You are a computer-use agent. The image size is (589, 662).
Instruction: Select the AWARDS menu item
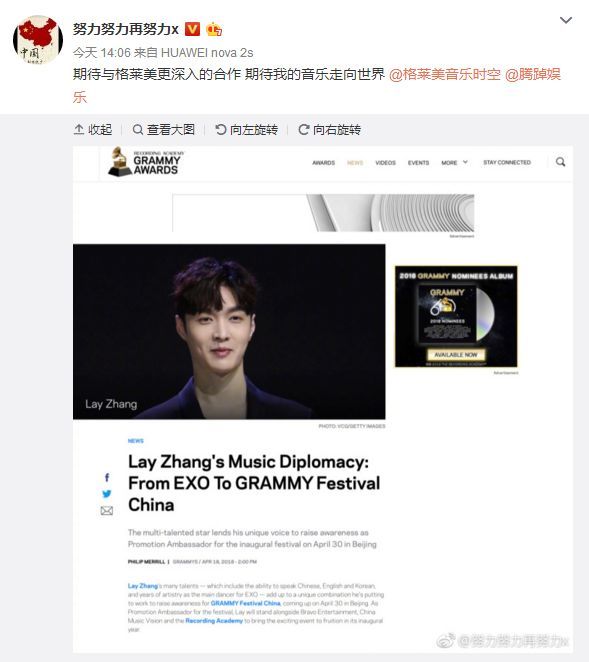323,163
